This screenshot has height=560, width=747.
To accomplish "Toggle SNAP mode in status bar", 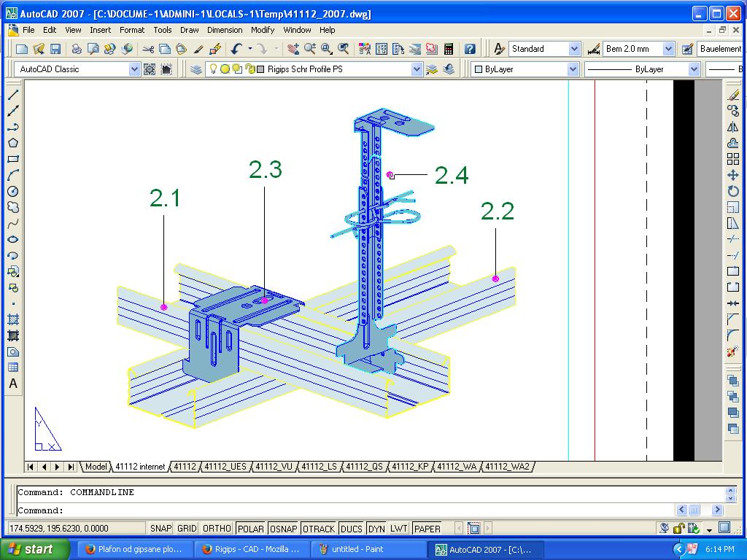I will [160, 529].
